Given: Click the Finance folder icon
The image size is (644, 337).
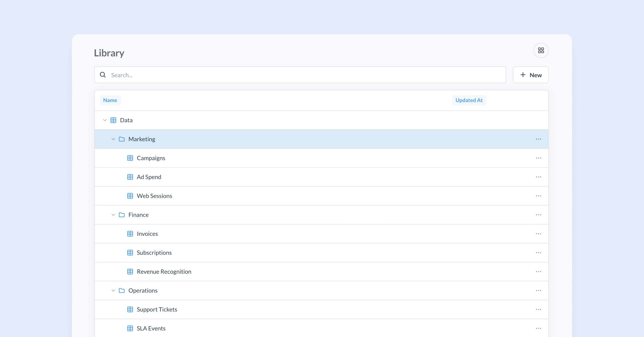Looking at the screenshot, I should pyautogui.click(x=122, y=215).
